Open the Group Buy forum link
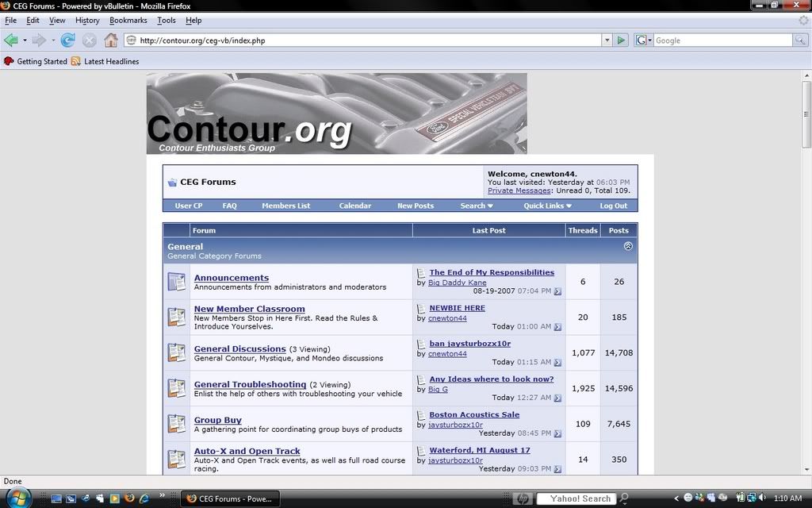The width and height of the screenshot is (812, 508). 217,420
